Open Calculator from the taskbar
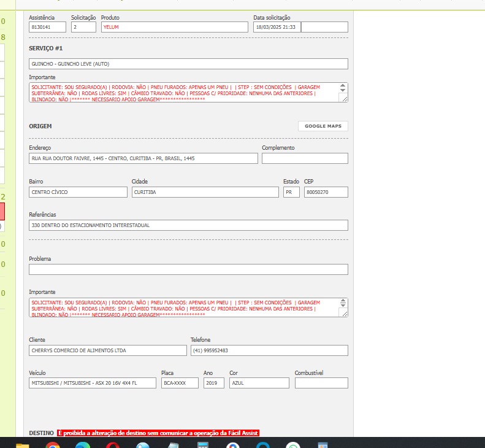Viewport: 485px width, 448px height. (203, 445)
